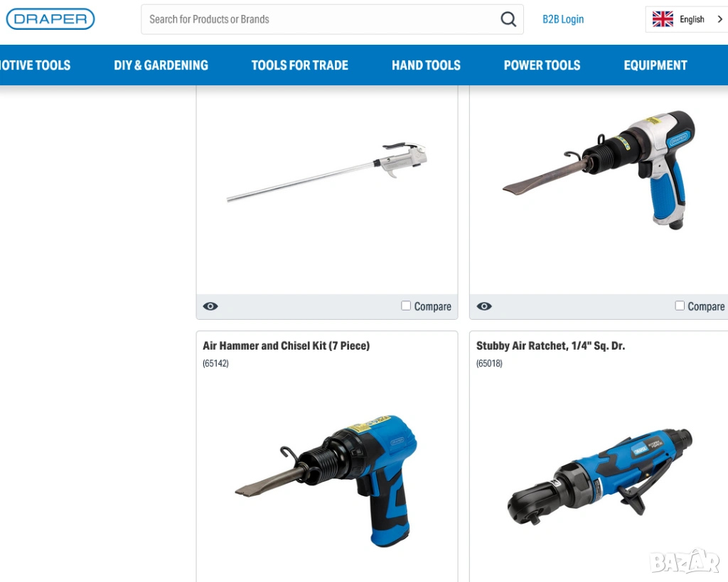Open the DIY & Gardening menu
Image resolution: width=728 pixels, height=582 pixels.
[x=161, y=65]
